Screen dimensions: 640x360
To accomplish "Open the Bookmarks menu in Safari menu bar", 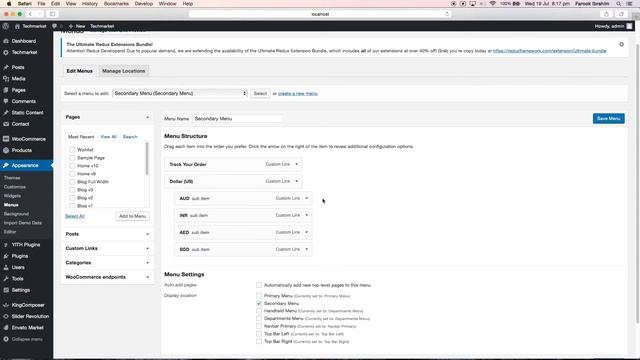I will click(x=116, y=4).
